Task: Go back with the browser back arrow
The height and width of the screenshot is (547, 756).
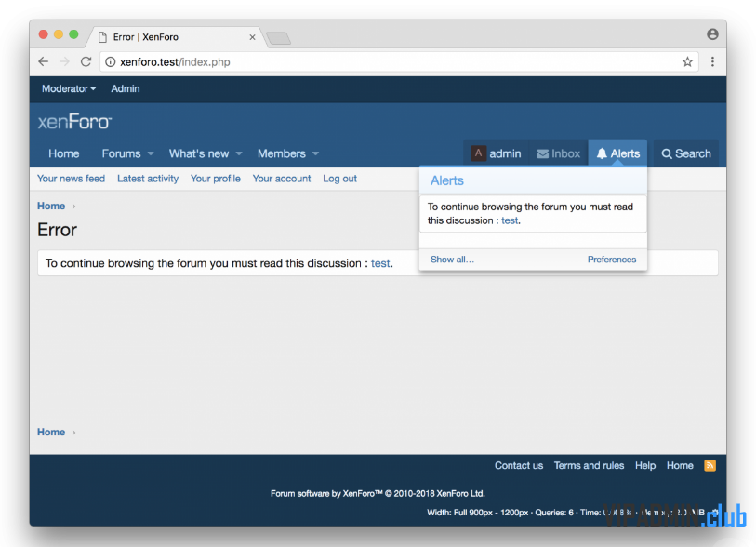Action: pos(44,61)
